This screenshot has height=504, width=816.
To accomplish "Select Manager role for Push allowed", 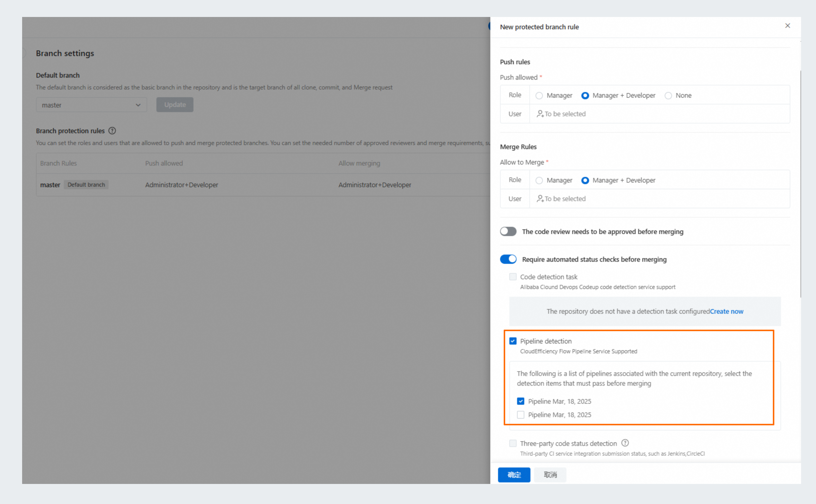I will [539, 96].
